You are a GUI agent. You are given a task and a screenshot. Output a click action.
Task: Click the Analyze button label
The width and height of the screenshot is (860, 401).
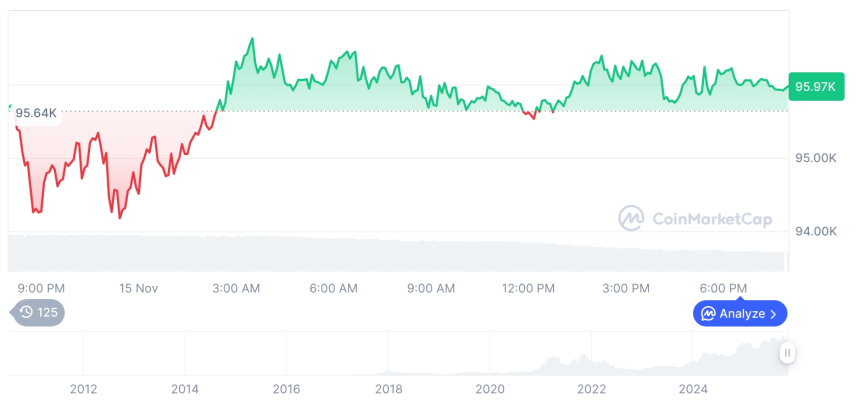[741, 314]
